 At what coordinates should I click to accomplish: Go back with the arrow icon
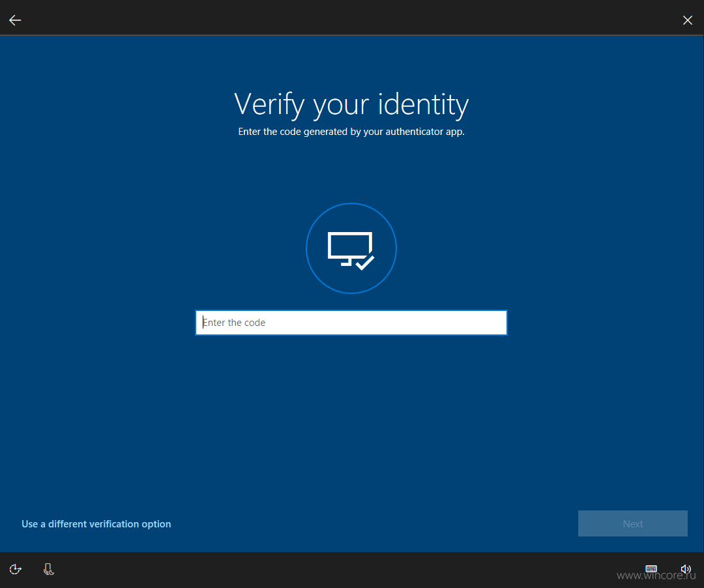[15, 20]
